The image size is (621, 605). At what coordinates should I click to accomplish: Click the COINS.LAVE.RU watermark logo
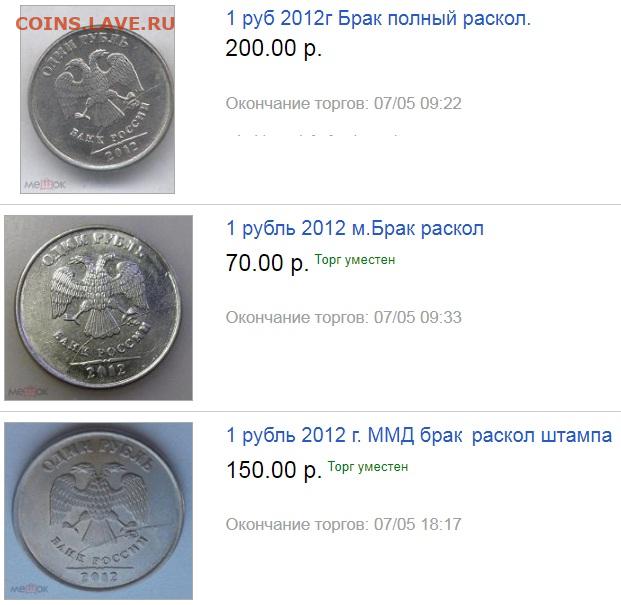coord(95,23)
